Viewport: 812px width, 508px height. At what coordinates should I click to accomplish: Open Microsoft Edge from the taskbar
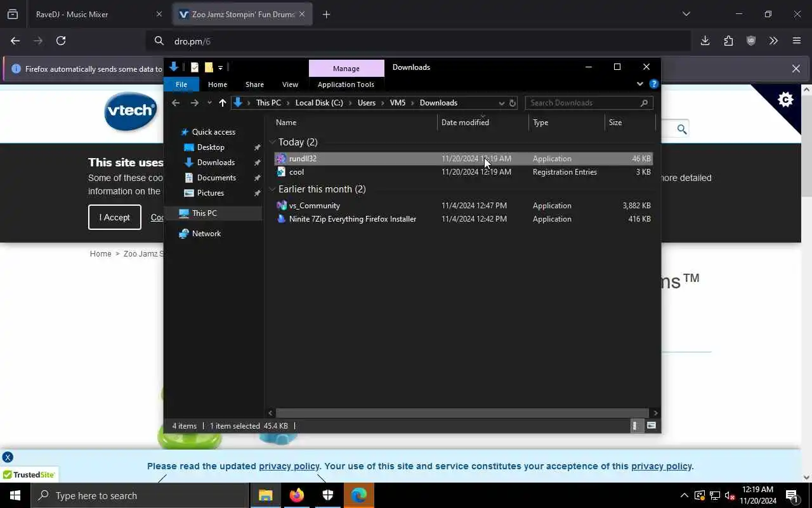coord(359,495)
